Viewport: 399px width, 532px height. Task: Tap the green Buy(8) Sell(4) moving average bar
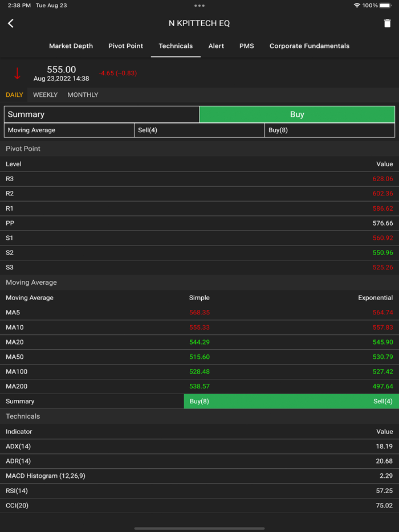click(x=291, y=402)
